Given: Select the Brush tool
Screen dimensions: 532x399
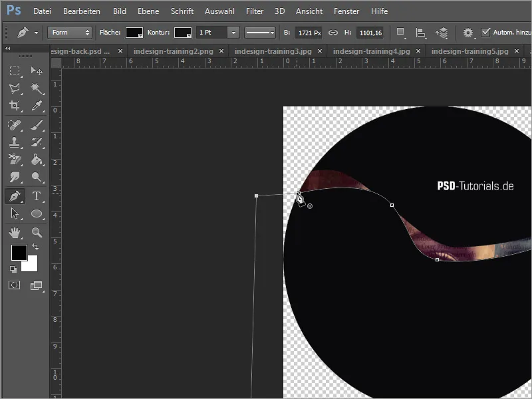Looking at the screenshot, I should 37,125.
